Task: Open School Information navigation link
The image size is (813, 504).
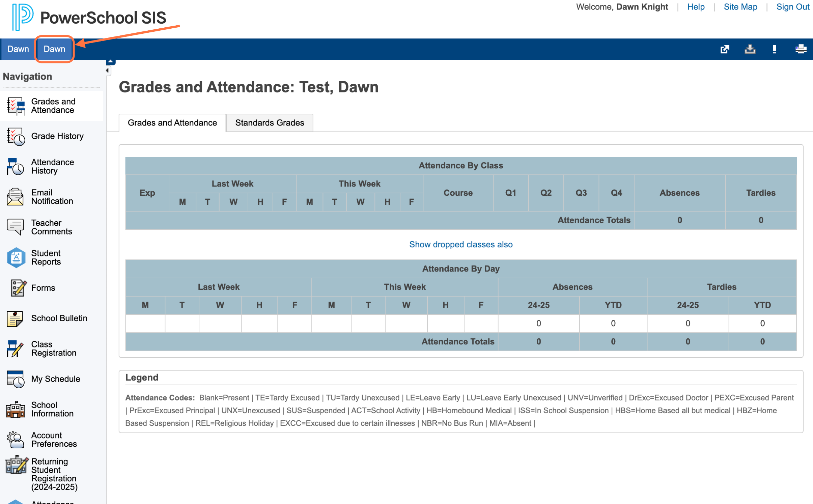Action: click(x=52, y=410)
